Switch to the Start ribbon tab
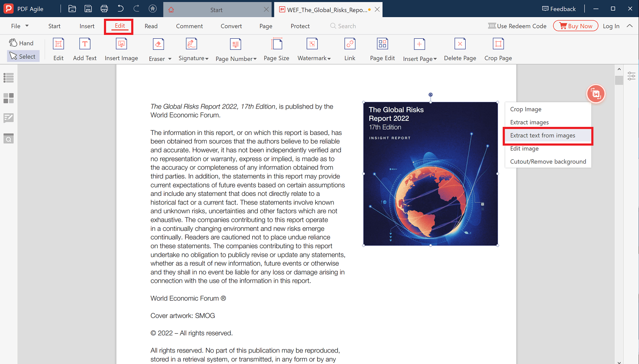Image resolution: width=639 pixels, height=364 pixels. tap(55, 26)
